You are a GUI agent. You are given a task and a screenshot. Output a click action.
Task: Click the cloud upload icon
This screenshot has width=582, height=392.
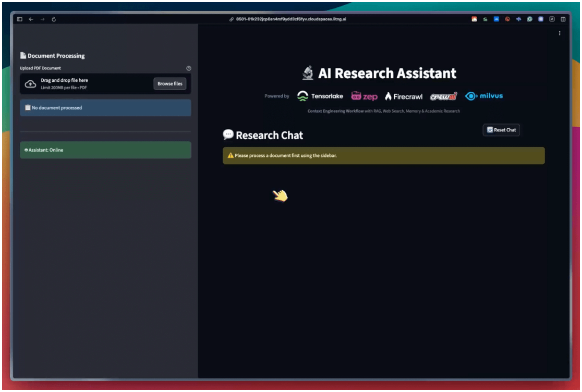(30, 84)
